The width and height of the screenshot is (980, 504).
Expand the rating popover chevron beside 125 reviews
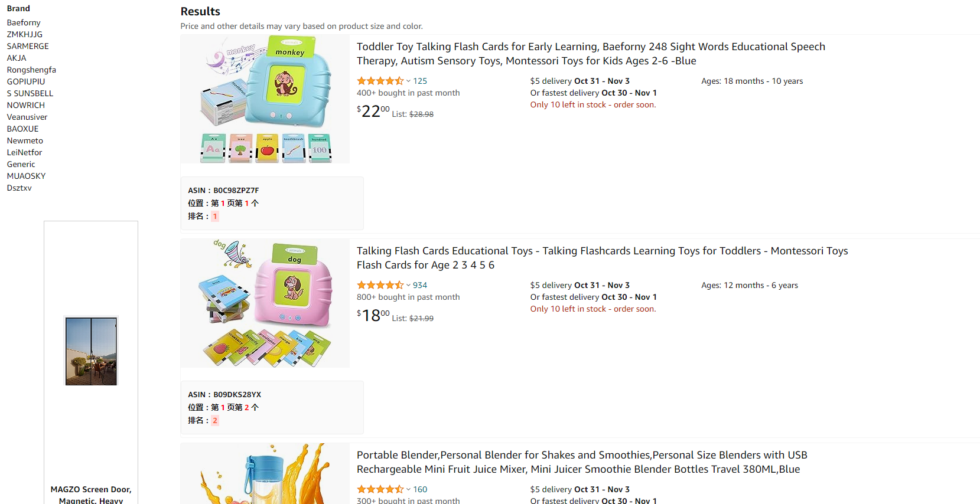point(408,81)
